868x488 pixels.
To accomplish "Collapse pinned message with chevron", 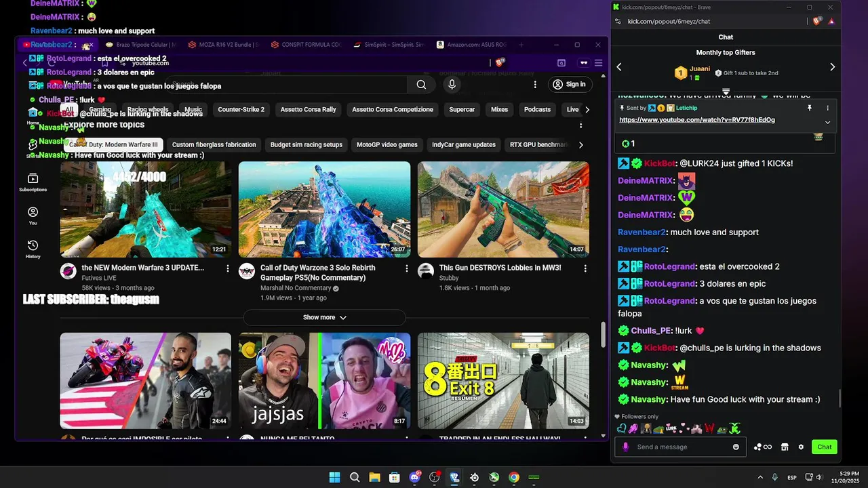I will click(827, 123).
